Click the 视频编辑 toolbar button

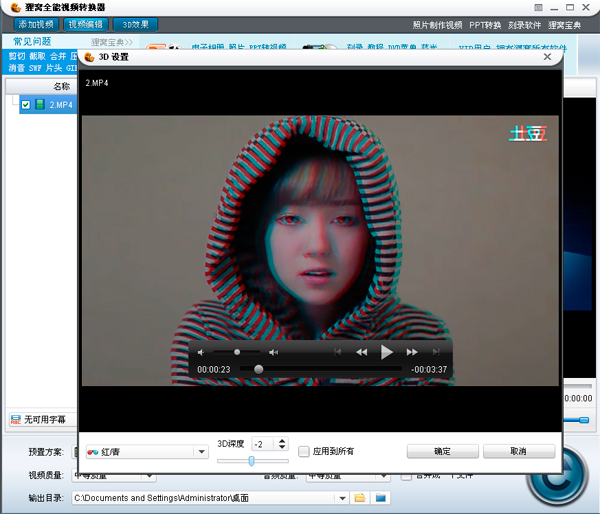click(86, 24)
